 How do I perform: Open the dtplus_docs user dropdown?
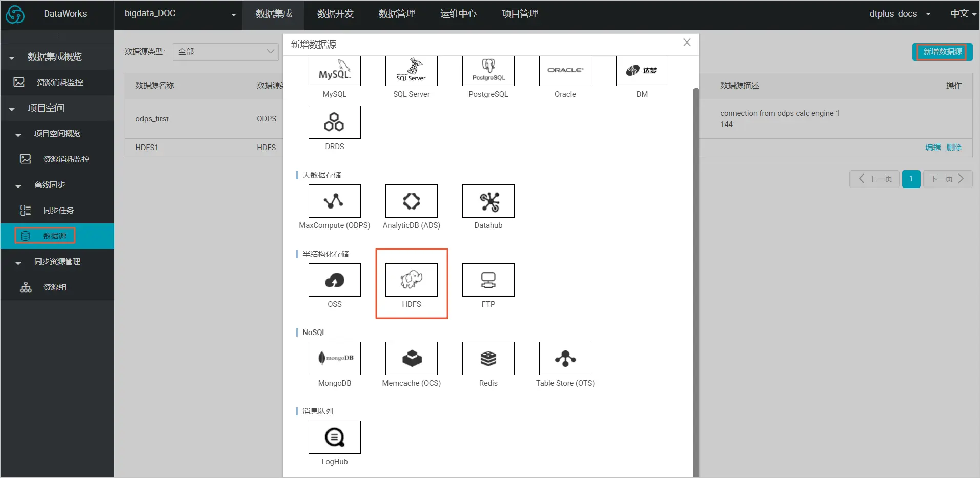(900, 14)
